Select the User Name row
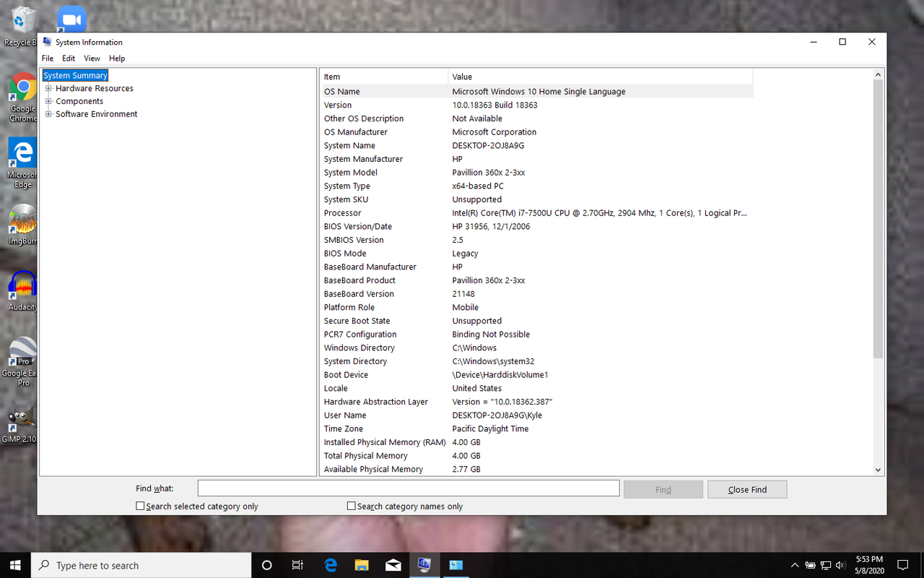This screenshot has height=578, width=924. click(537, 415)
